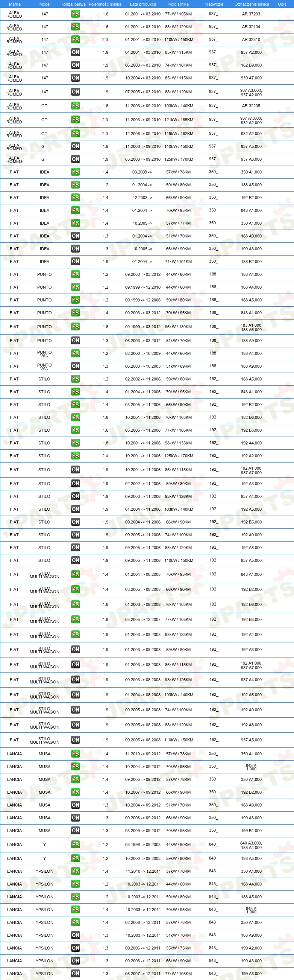Select engine code AR 37203
Screen dimensions: 294x980
point(251,14)
